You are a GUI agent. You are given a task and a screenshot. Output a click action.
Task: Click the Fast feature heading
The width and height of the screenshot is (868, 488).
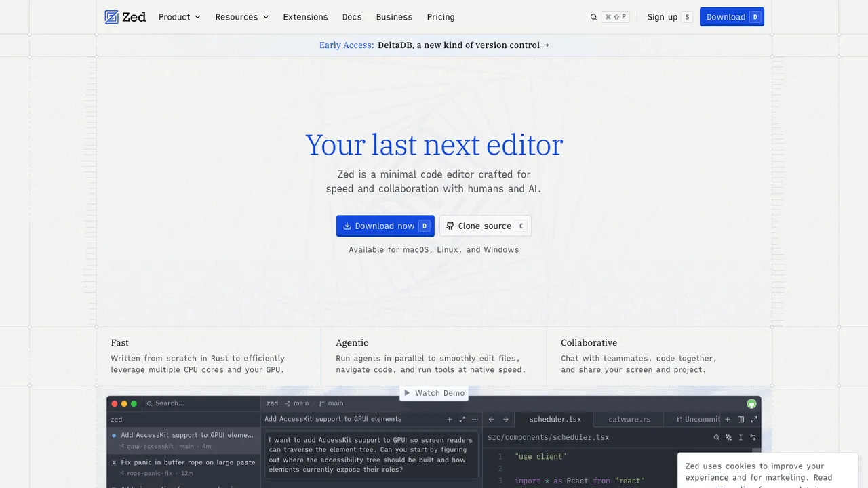point(120,343)
